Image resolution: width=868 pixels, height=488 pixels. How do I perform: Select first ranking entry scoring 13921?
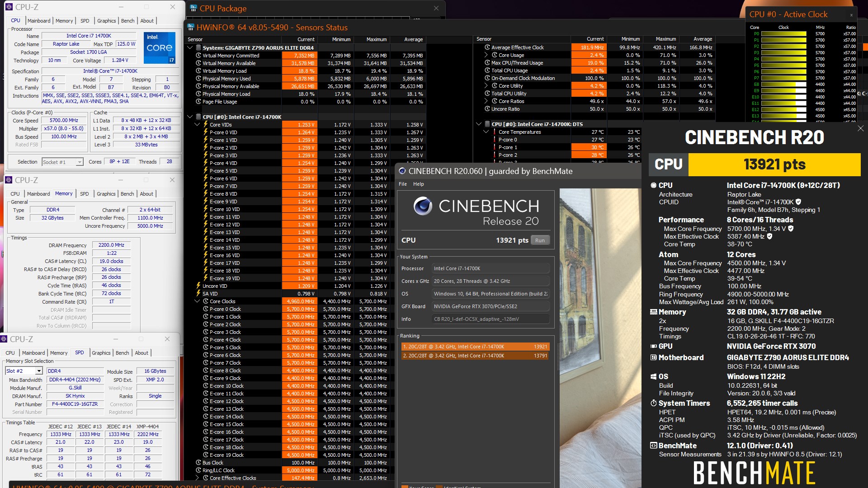click(475, 347)
